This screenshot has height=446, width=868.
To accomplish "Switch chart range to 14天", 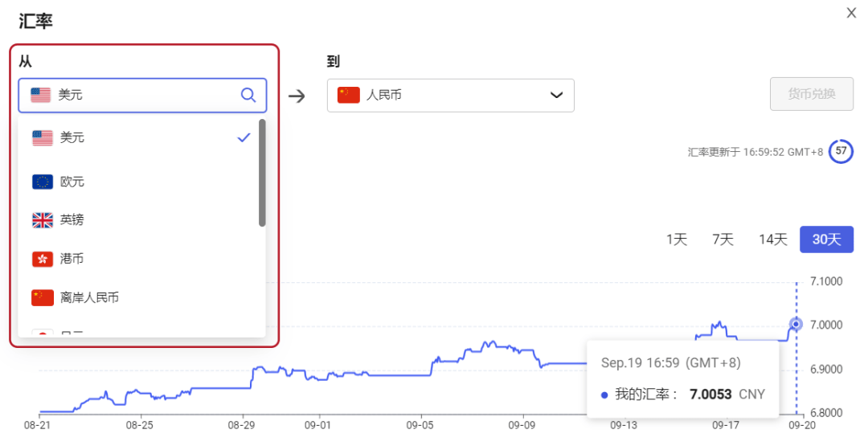I will 772,239.
